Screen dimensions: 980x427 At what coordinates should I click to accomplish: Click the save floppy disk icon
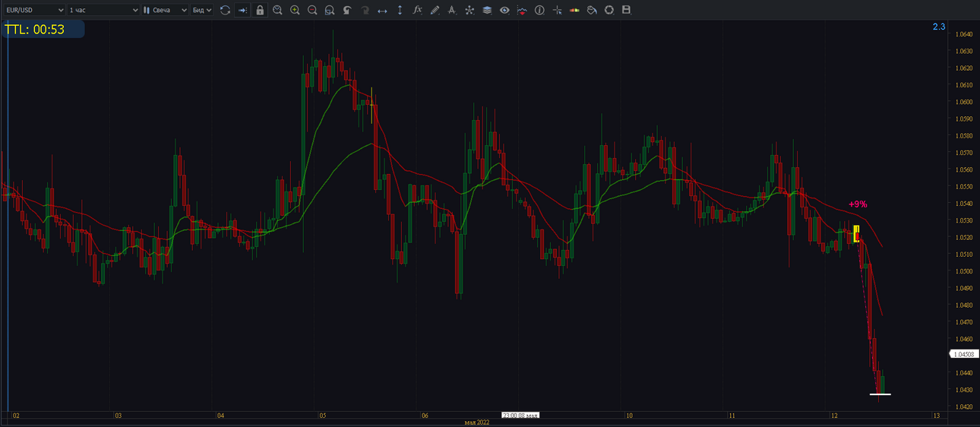pos(627,10)
